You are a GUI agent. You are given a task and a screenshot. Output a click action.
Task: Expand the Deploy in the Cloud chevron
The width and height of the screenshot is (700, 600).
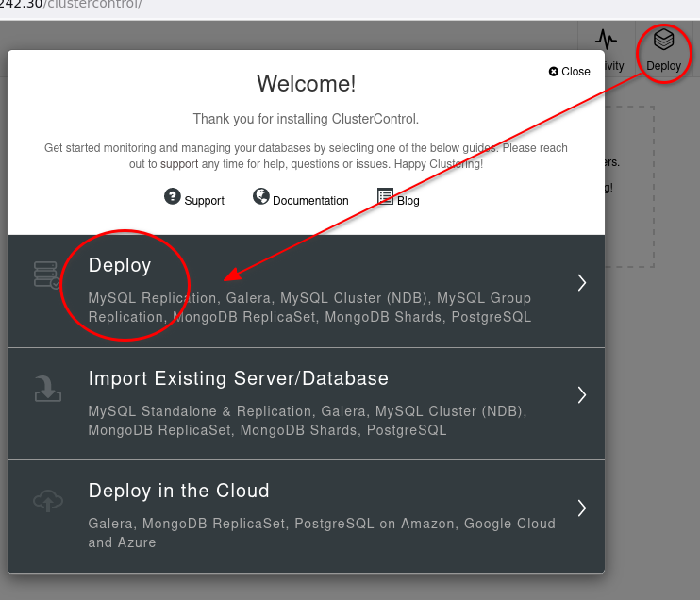(582, 508)
